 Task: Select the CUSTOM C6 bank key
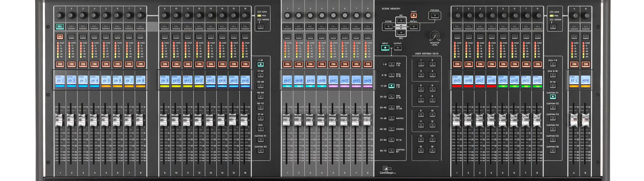point(552,151)
